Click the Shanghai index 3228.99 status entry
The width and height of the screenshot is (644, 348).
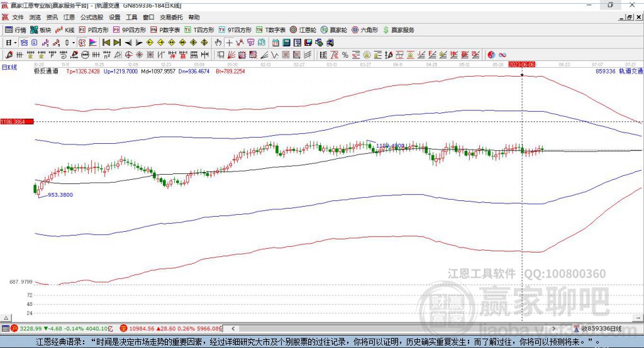pos(62,329)
